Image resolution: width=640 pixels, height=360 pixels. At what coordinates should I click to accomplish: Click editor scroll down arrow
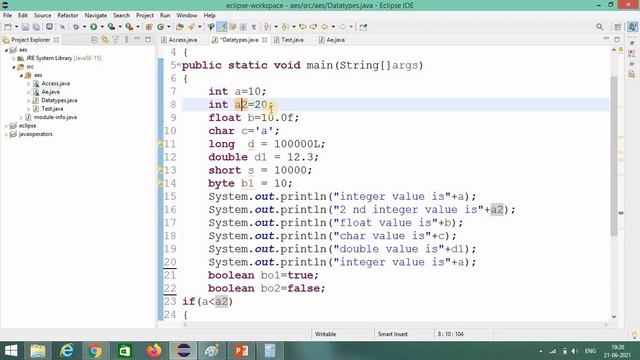pyautogui.click(x=614, y=316)
